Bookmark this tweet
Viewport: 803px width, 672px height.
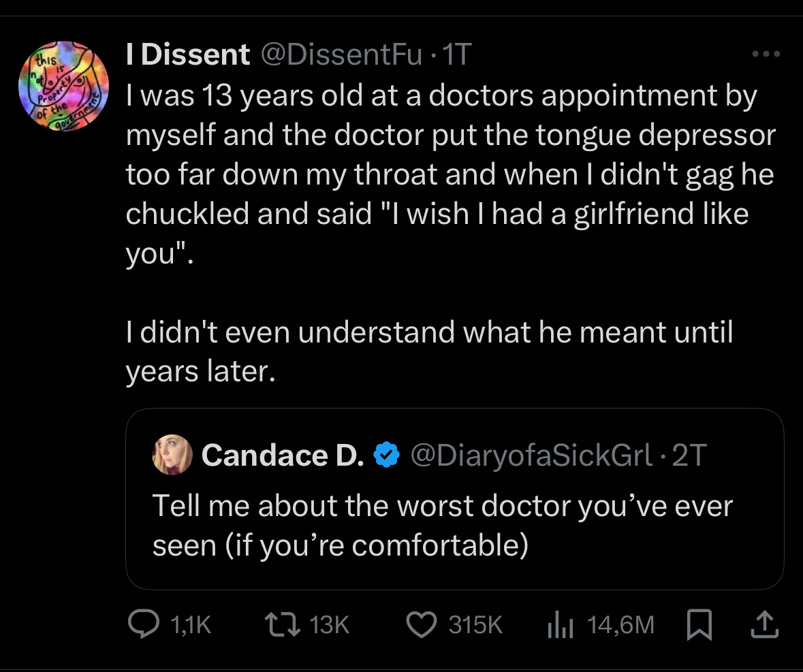700,624
